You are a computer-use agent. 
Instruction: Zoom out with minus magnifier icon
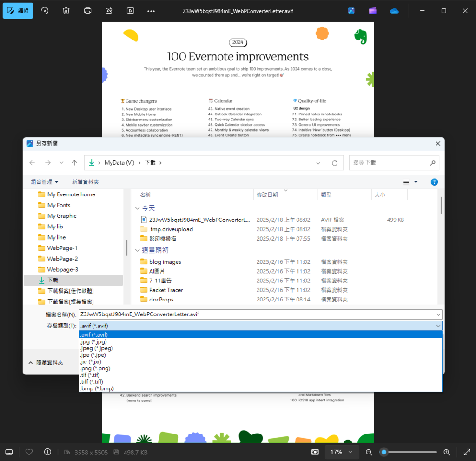369,452
